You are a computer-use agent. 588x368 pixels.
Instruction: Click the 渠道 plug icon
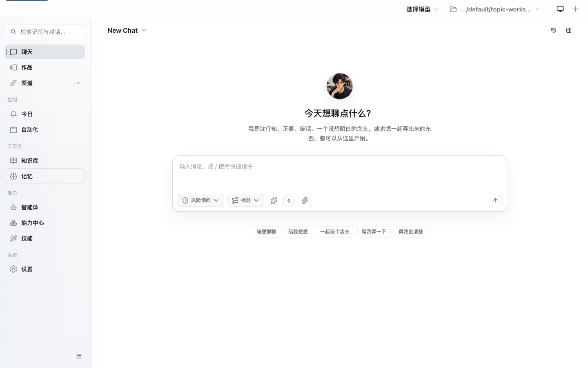[x=13, y=83]
